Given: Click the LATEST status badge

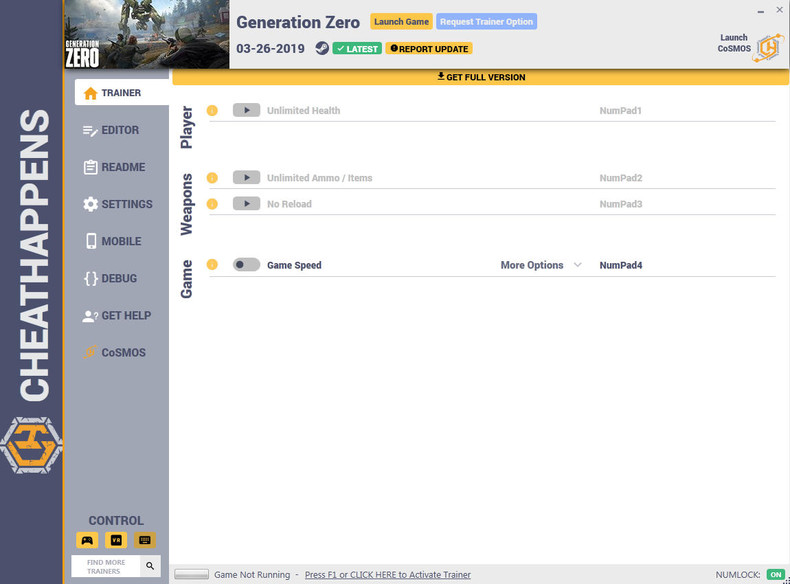Looking at the screenshot, I should tap(357, 49).
